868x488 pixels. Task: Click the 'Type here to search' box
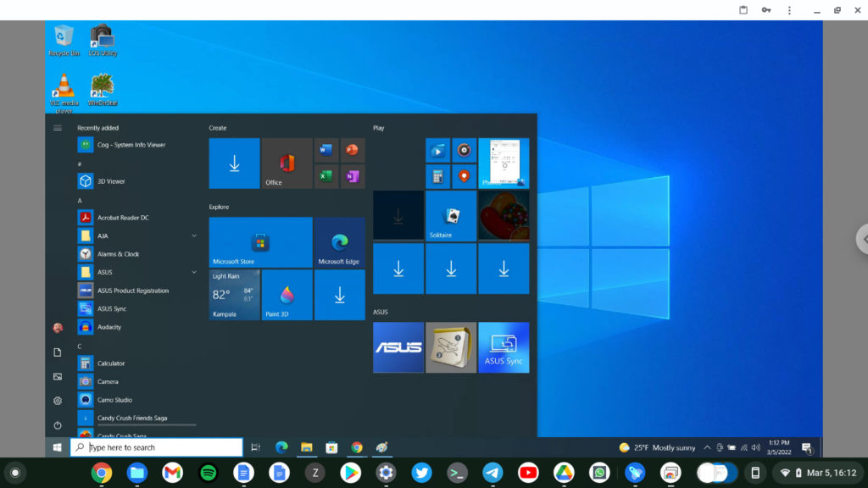click(156, 447)
